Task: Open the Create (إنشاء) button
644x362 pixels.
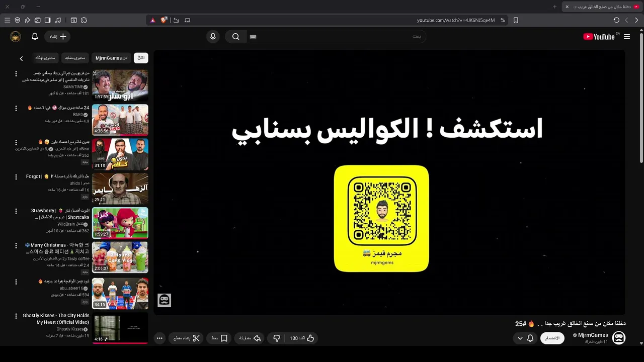Action: pyautogui.click(x=57, y=37)
